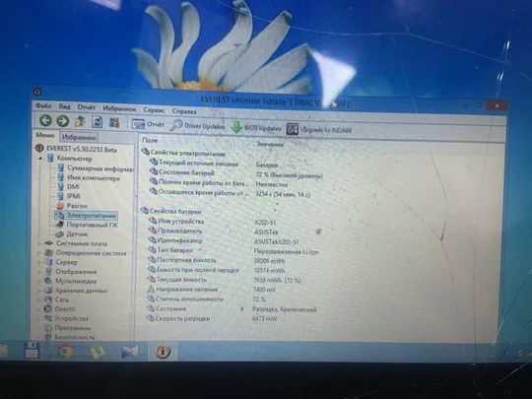Click the Поле column header
The width and height of the screenshot is (532, 399).
[150, 140]
